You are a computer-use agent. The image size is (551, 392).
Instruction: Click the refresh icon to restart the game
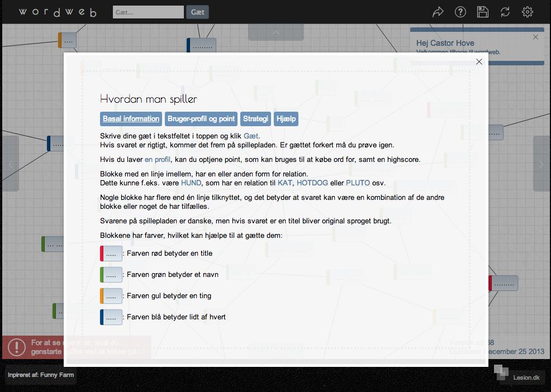click(505, 11)
